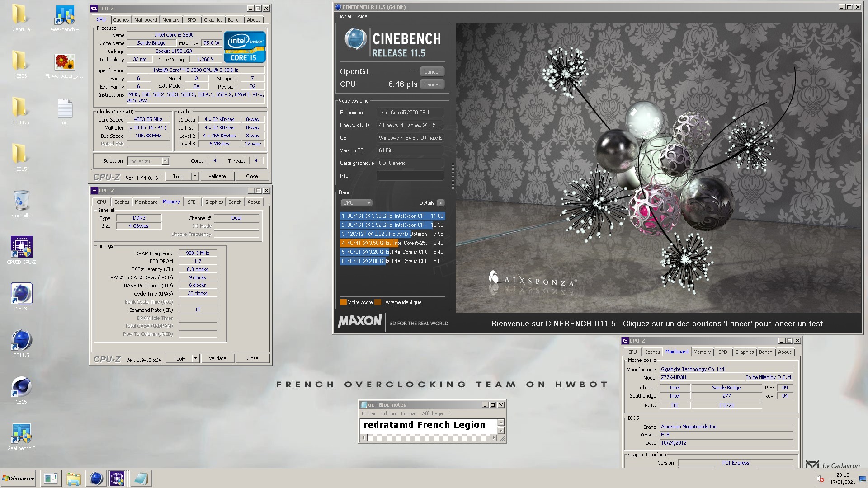Open the Caches tab in the top CPU-Z window
Image resolution: width=868 pixels, height=488 pixels.
[121, 20]
